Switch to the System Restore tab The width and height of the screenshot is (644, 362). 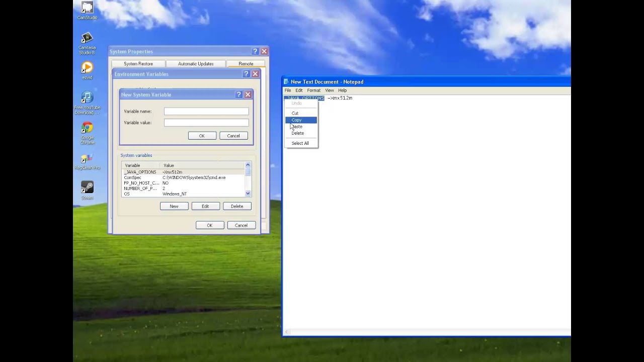click(x=138, y=64)
